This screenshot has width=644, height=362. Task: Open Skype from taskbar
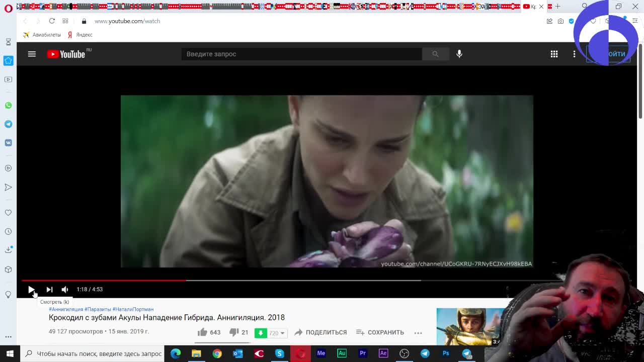[x=279, y=353]
